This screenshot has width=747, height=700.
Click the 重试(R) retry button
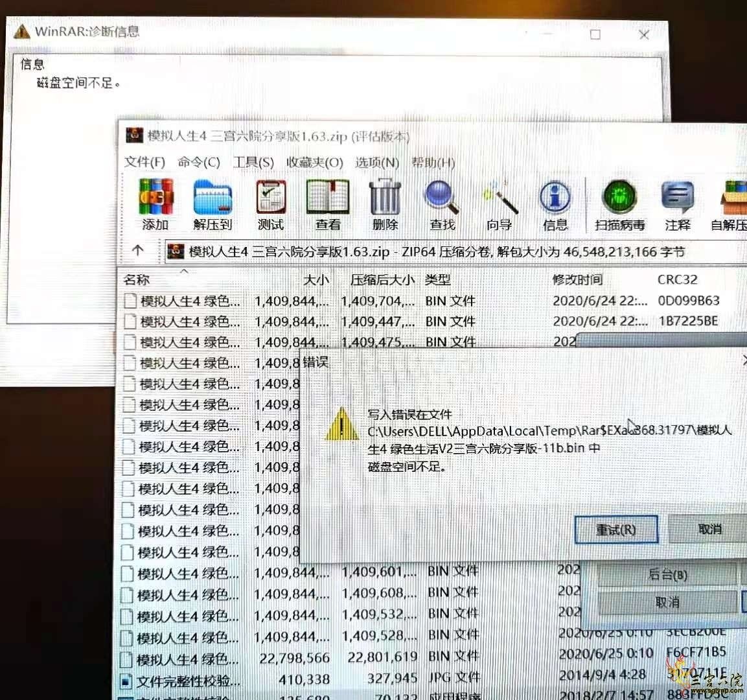616,529
